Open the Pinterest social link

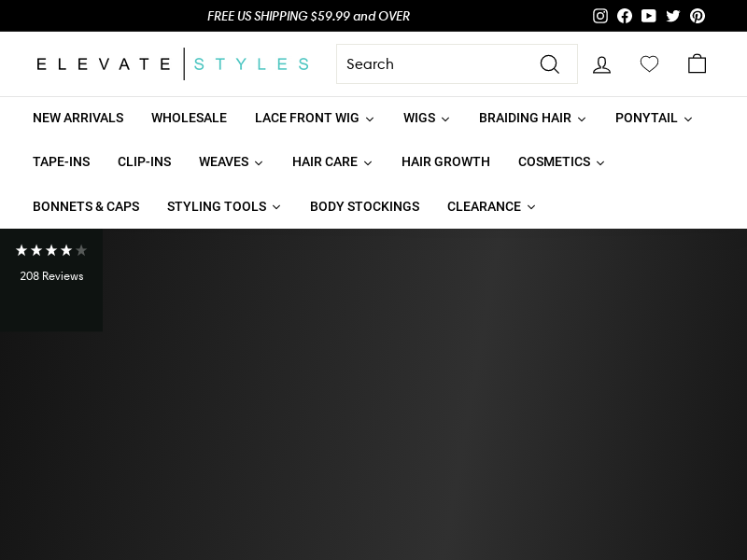click(x=698, y=16)
